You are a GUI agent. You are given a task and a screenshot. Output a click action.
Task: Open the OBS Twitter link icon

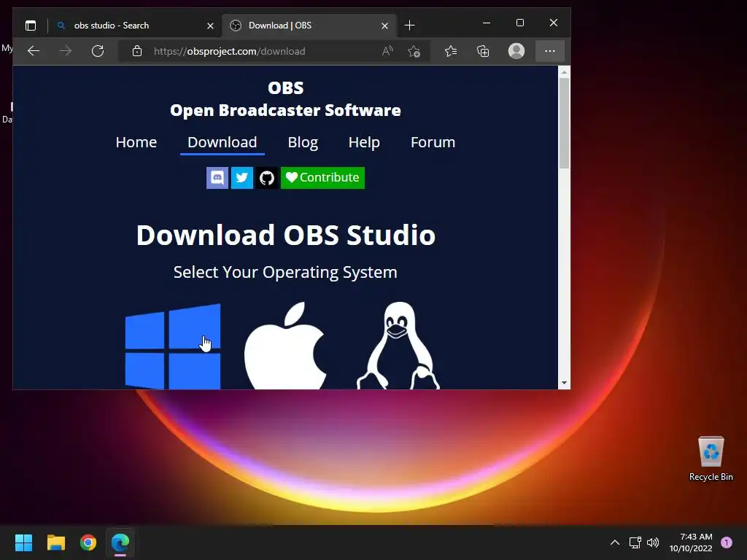pyautogui.click(x=242, y=178)
